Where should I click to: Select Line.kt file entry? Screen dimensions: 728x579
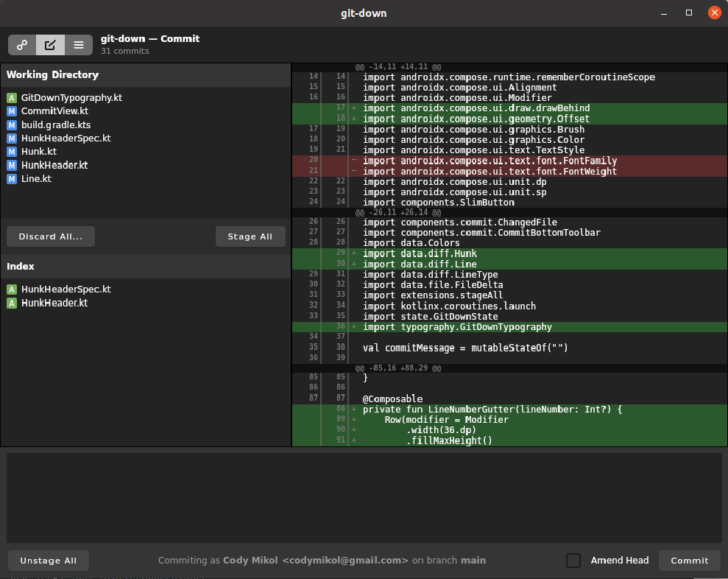(x=36, y=178)
